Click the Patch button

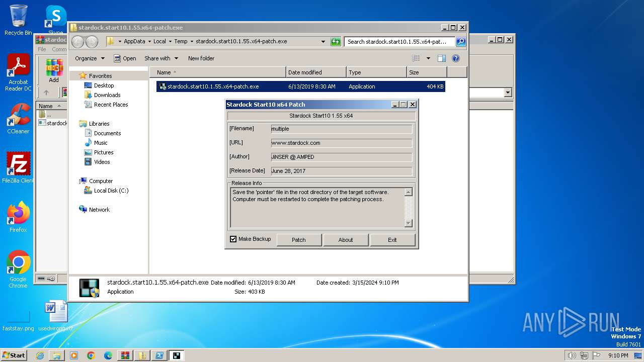pyautogui.click(x=299, y=240)
